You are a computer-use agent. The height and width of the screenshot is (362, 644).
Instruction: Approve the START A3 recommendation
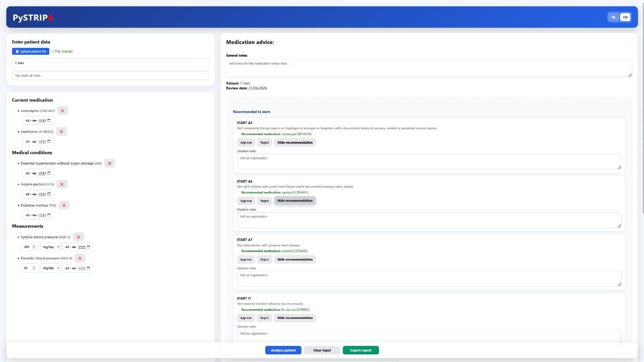tap(246, 143)
